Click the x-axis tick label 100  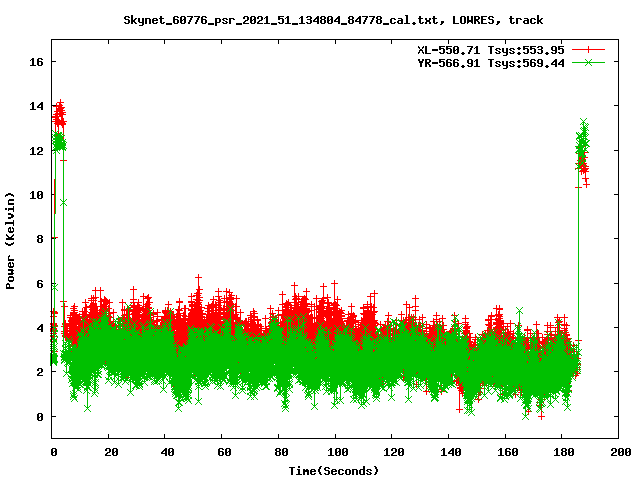[338, 452]
